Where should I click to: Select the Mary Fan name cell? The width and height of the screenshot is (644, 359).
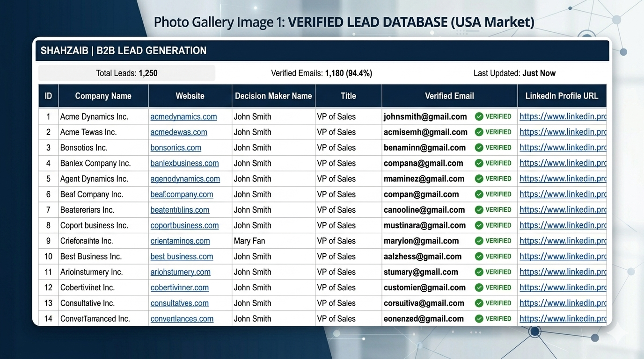[x=249, y=241]
